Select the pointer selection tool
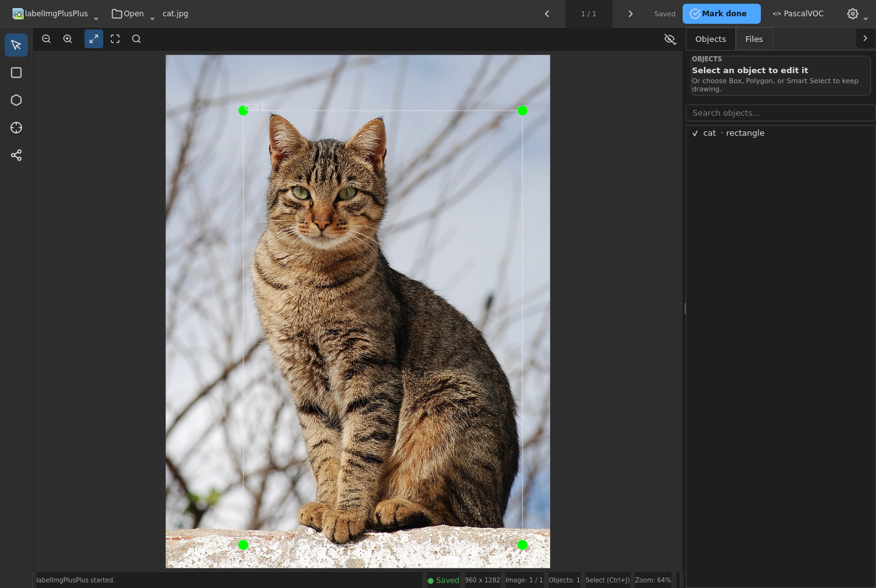 pos(16,45)
